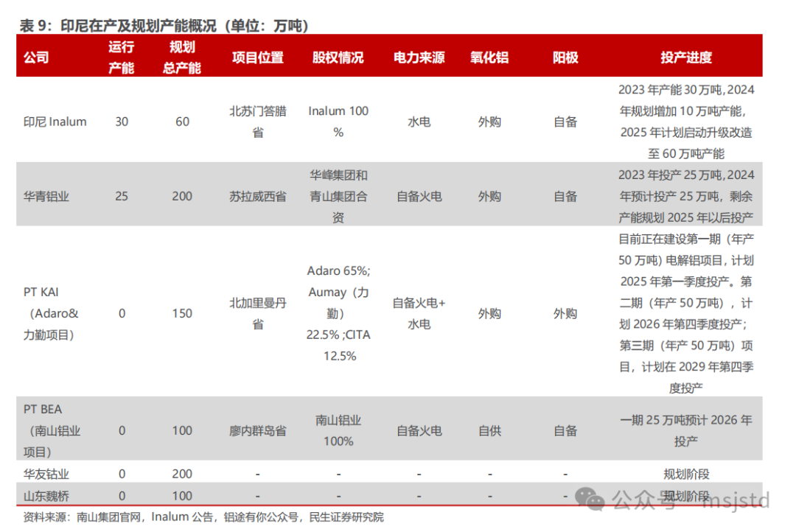The image size is (796, 532).
Task: Select equity cell '南山铝业 100%'
Action: pos(338,431)
